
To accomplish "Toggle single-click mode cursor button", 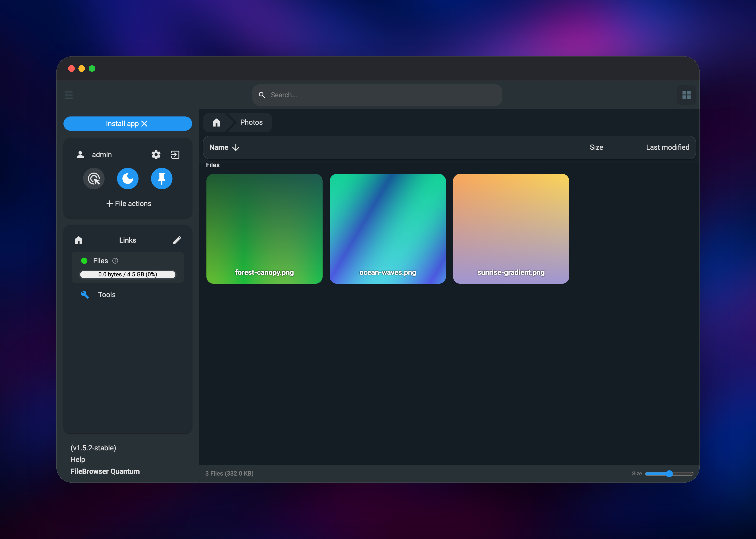I will (94, 179).
